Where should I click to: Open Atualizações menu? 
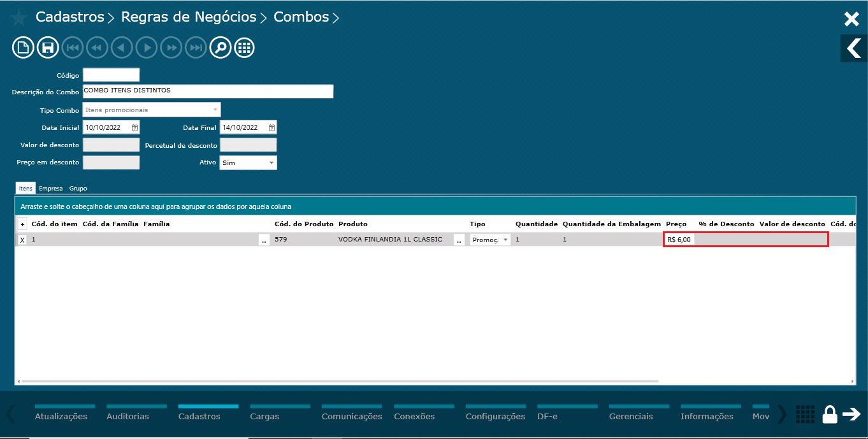click(61, 415)
